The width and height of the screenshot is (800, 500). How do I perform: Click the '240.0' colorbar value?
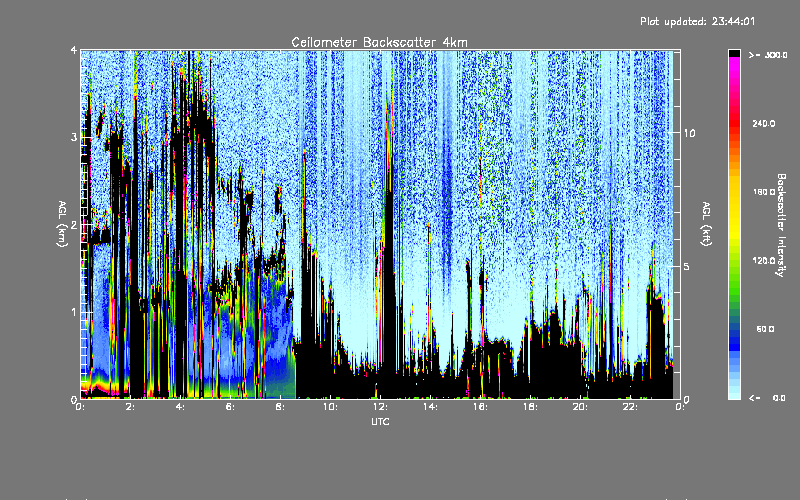763,123
